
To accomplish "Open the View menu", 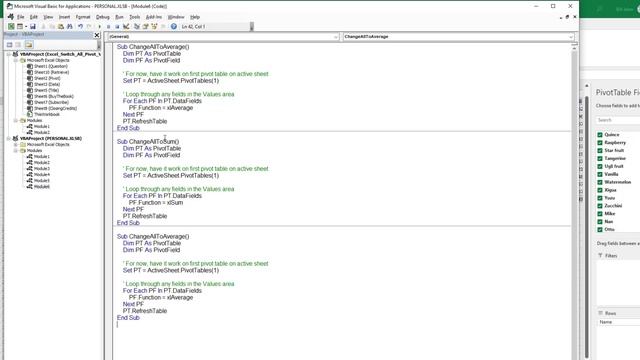I will pos(48,17).
